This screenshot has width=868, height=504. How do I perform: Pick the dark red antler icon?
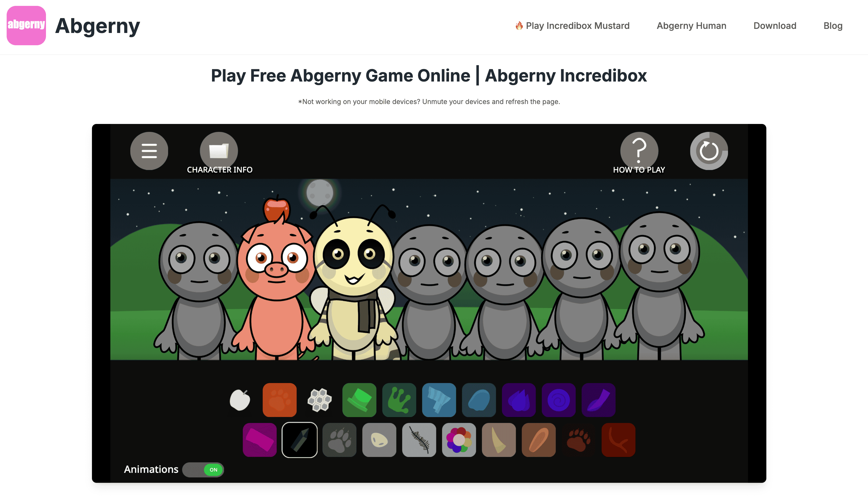619,440
